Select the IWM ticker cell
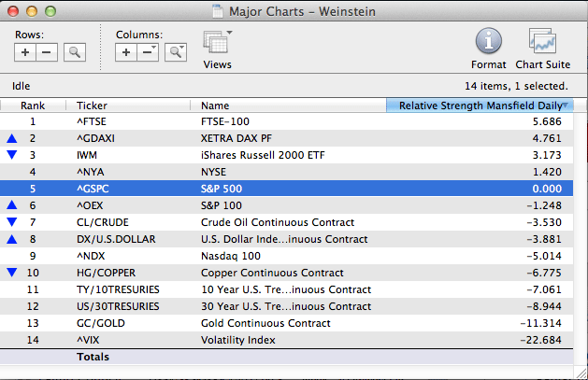 click(87, 155)
